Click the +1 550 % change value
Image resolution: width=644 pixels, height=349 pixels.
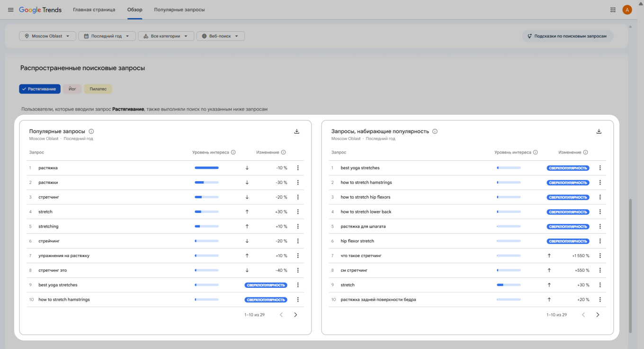tap(581, 256)
